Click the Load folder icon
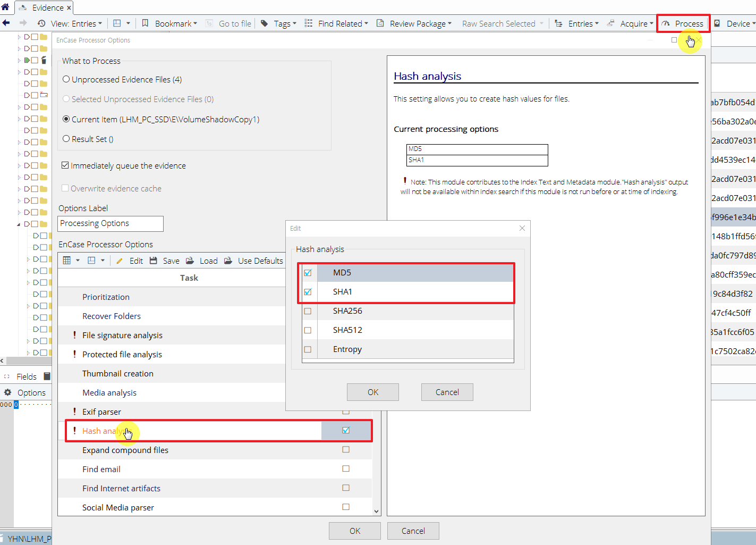756x545 pixels. pos(190,261)
